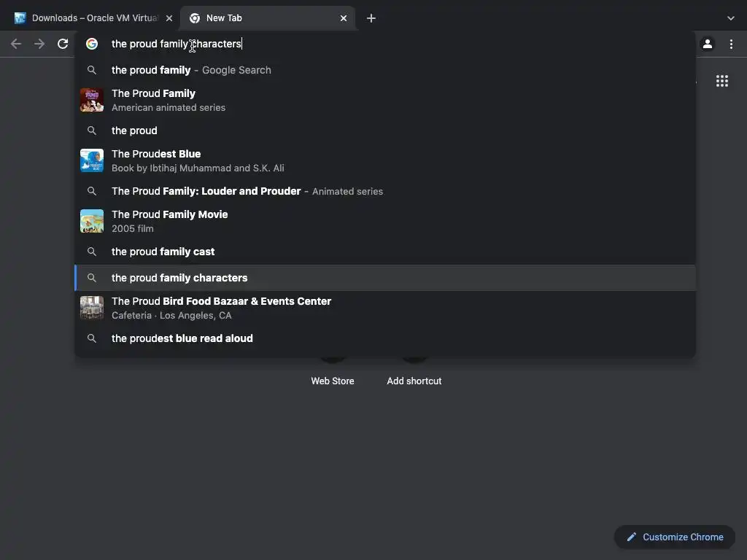Close the New Tab tab

pyautogui.click(x=344, y=18)
